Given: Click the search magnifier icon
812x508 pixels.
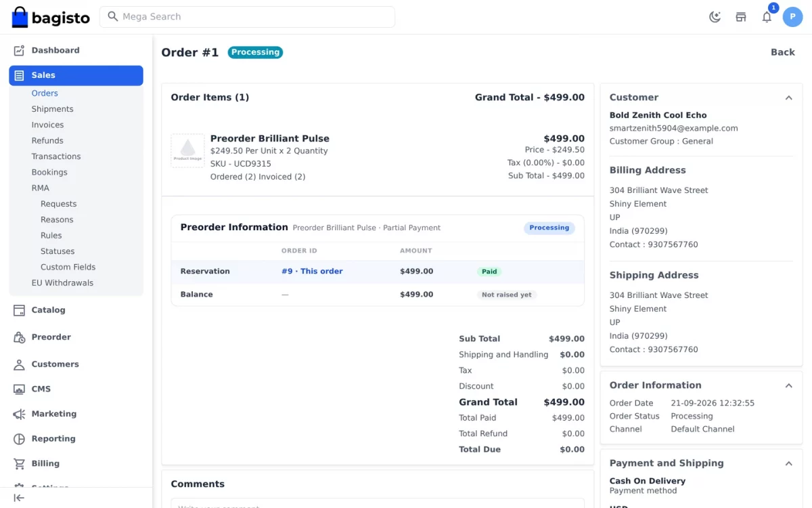Looking at the screenshot, I should click(x=113, y=16).
